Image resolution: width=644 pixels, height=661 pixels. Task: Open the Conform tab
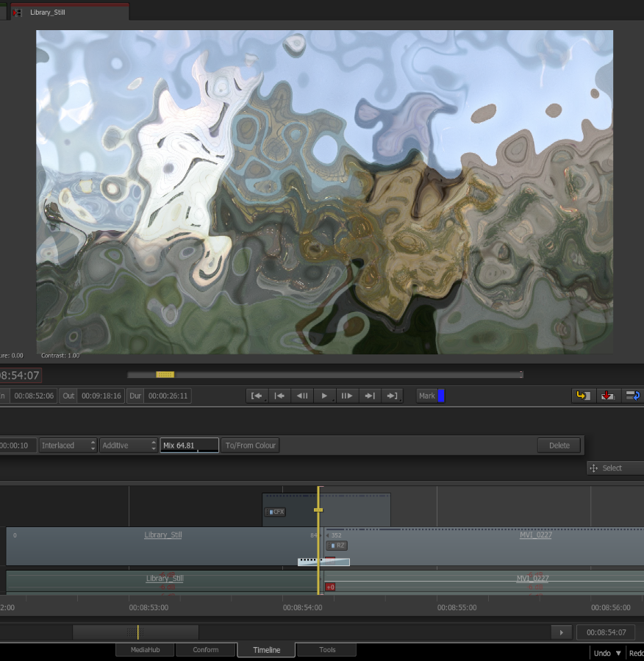pos(206,650)
